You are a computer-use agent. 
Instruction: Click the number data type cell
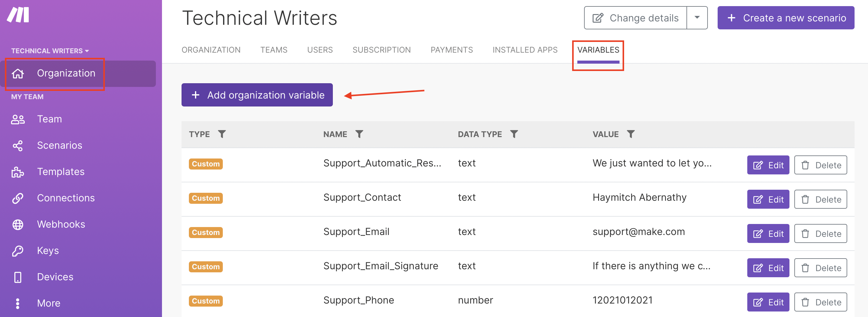click(476, 300)
